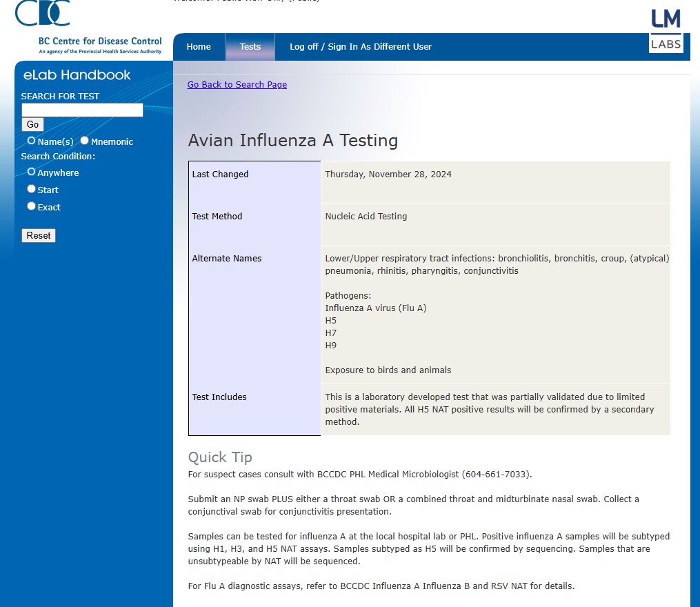Open the Home tab
The width and height of the screenshot is (700, 607).
199,47
